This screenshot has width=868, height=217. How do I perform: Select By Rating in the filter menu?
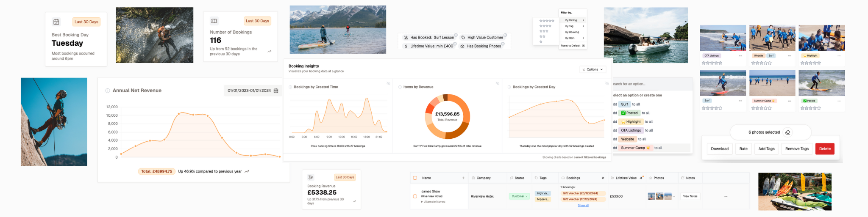(x=573, y=20)
